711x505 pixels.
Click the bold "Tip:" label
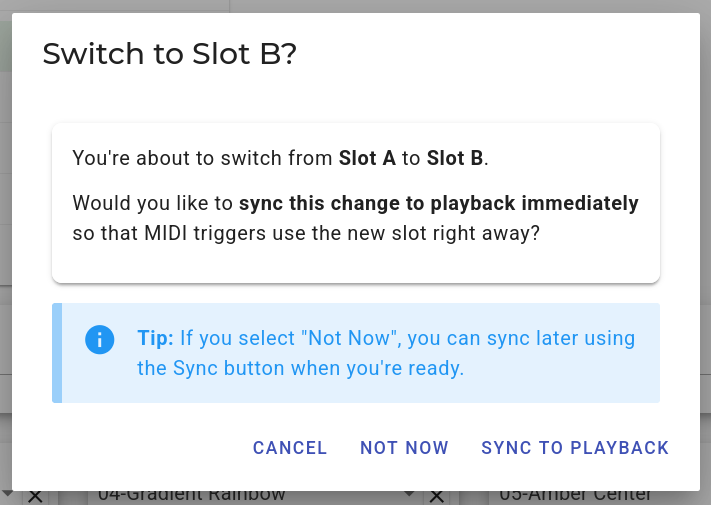tap(156, 338)
